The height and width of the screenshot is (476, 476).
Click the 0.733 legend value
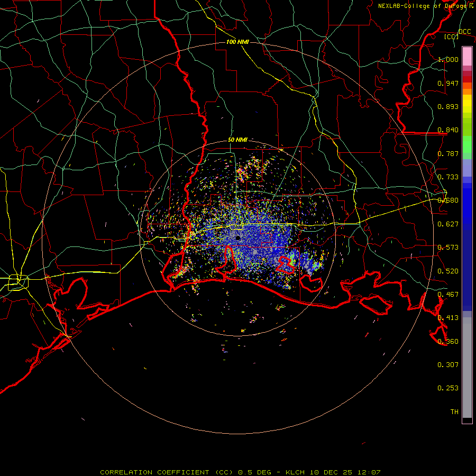(448, 177)
